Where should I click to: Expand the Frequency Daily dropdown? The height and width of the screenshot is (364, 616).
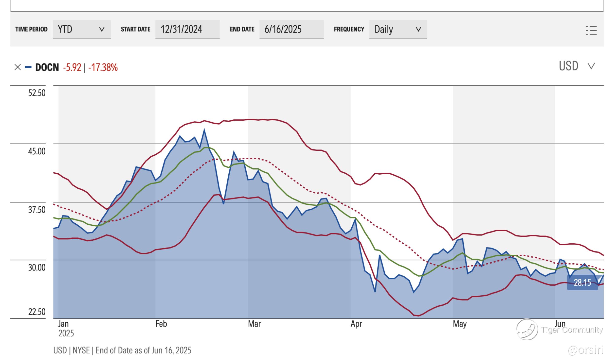[x=398, y=29]
